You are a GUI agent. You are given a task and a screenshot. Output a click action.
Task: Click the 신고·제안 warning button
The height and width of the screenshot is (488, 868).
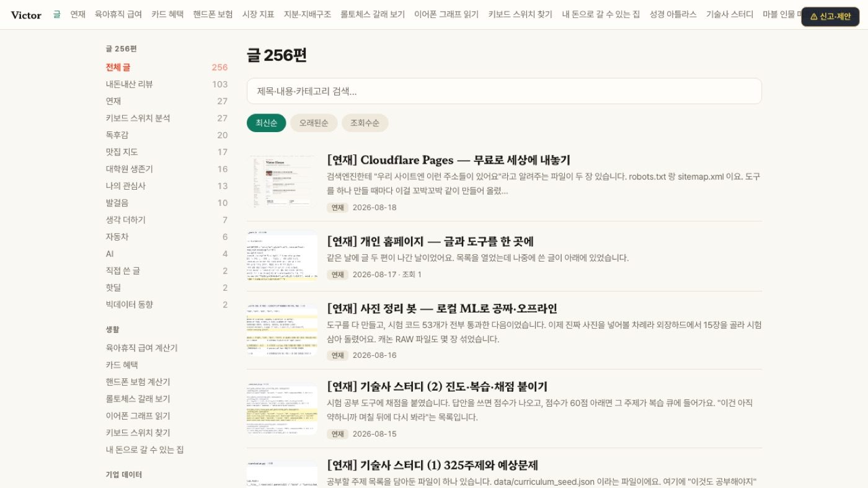tap(830, 17)
